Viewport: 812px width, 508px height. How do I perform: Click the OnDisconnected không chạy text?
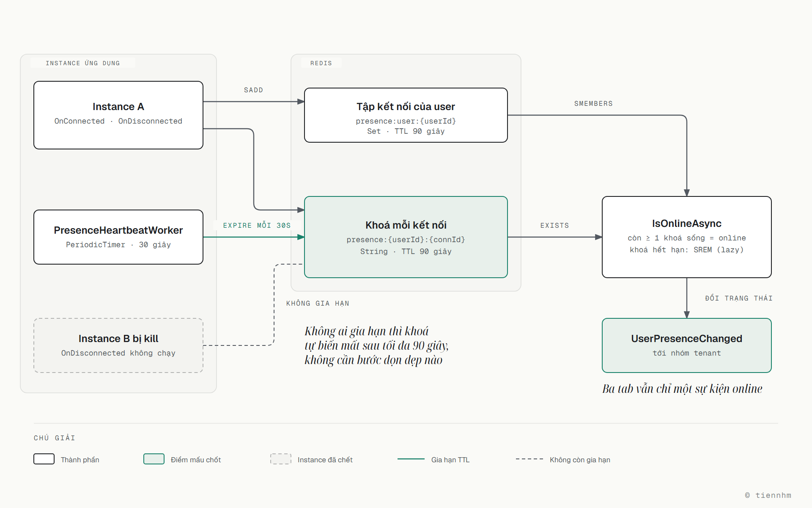click(x=118, y=353)
